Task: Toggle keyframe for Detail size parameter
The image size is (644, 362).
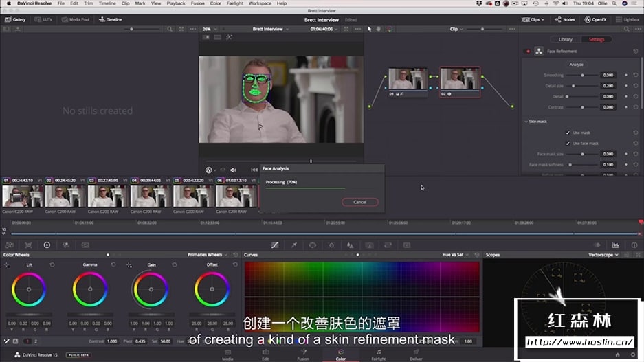Action: [626, 86]
